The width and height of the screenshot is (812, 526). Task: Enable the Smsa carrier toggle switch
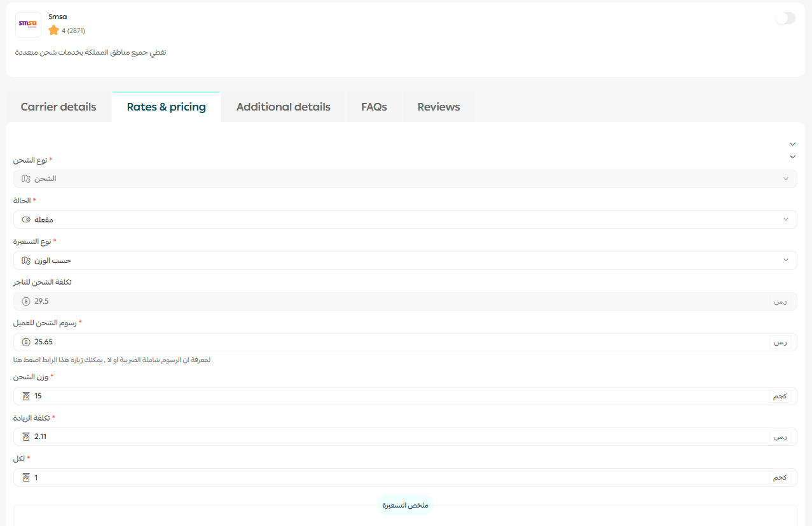point(785,18)
